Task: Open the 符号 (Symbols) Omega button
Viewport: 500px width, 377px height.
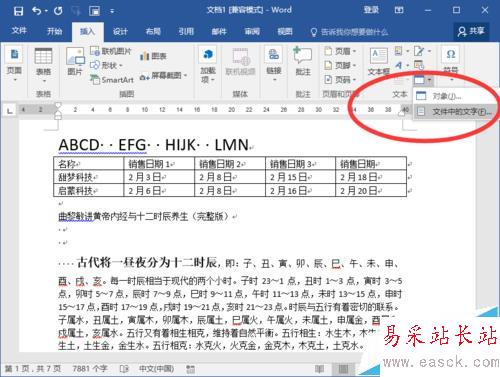Action: [x=451, y=63]
